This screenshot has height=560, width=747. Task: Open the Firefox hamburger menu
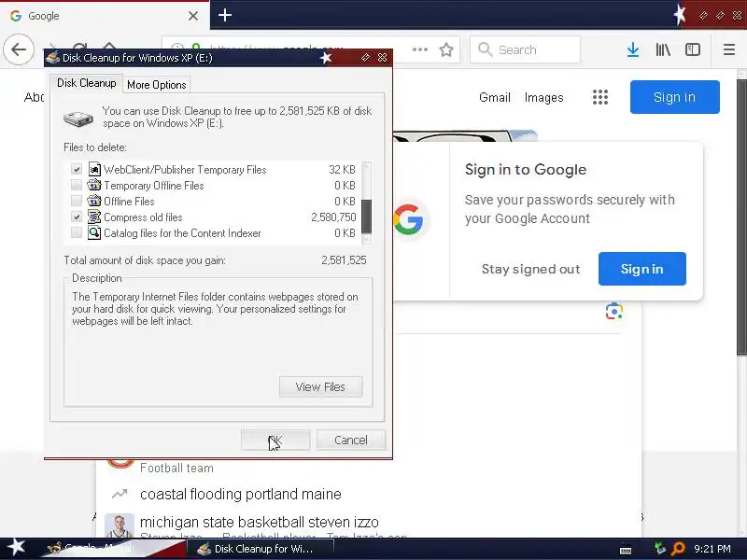coord(729,49)
